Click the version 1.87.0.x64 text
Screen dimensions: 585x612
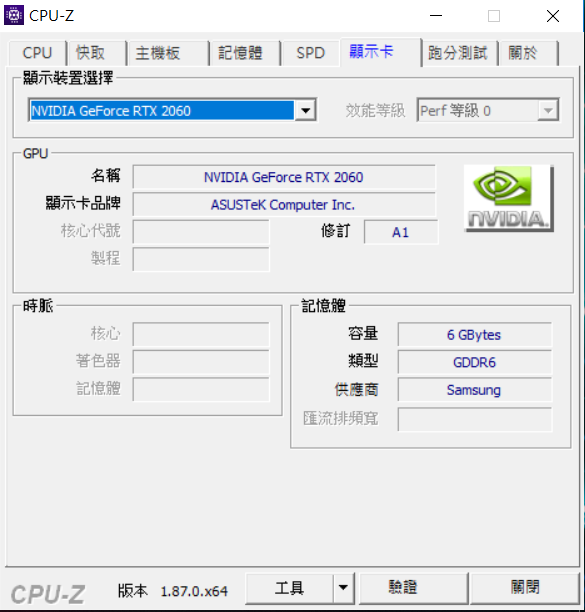194,591
